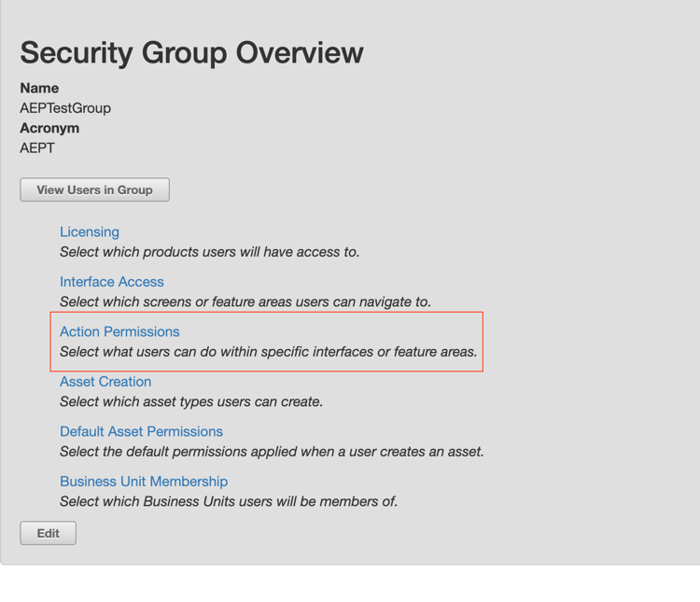Open the Interface Access link

point(112,282)
